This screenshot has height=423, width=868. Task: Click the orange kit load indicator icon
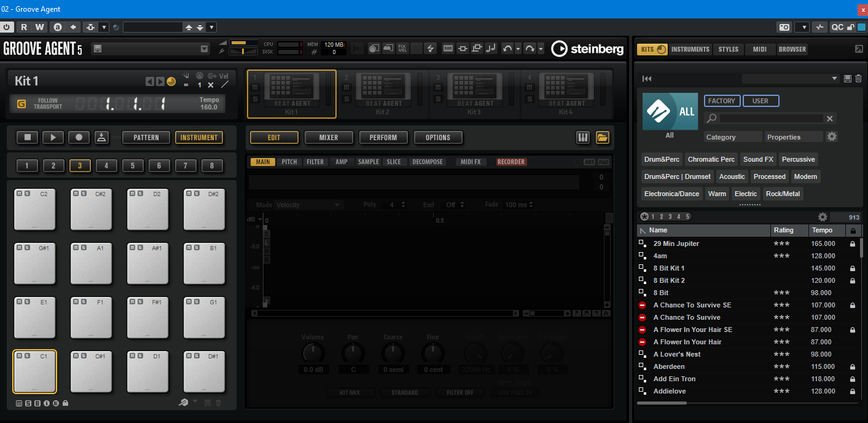coord(171,81)
